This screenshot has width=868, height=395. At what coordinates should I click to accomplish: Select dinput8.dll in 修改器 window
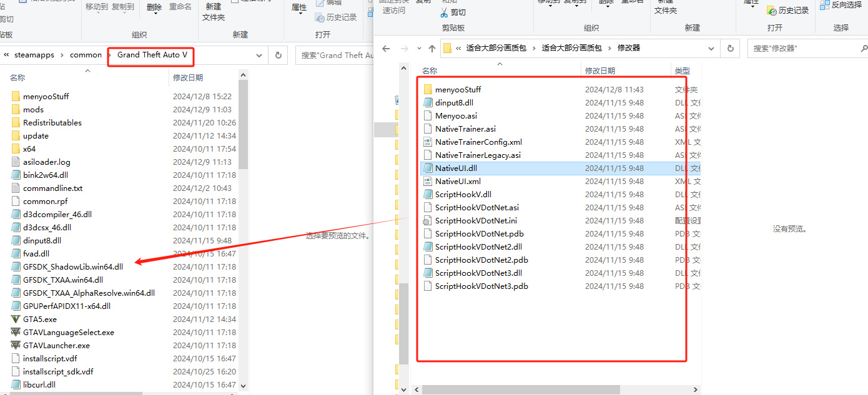pos(454,102)
